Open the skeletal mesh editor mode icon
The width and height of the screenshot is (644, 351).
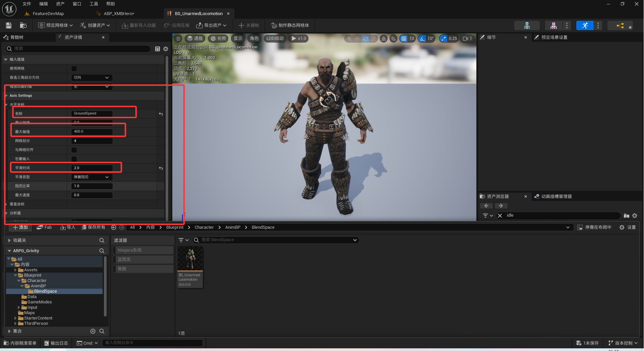coord(553,25)
